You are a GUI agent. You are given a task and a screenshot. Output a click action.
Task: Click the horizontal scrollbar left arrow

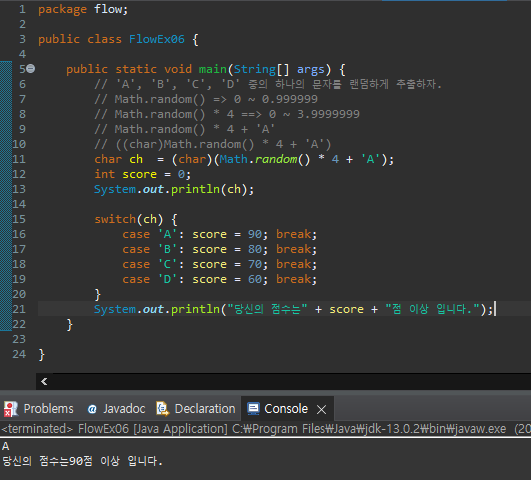44,381
